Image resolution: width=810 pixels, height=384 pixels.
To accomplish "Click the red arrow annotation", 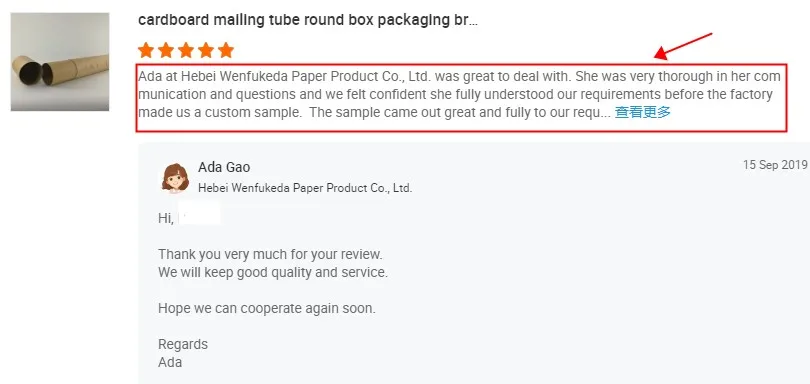I will 683,45.
